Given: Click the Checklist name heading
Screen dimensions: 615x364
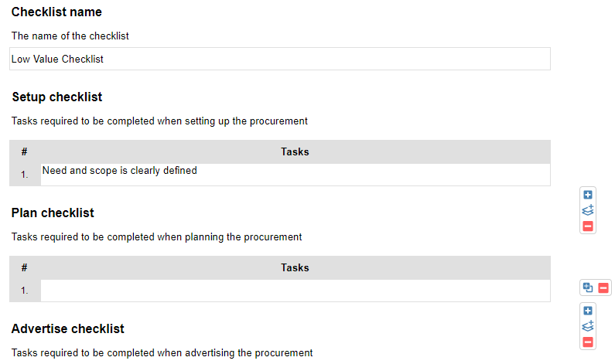Looking at the screenshot, I should coord(56,12).
